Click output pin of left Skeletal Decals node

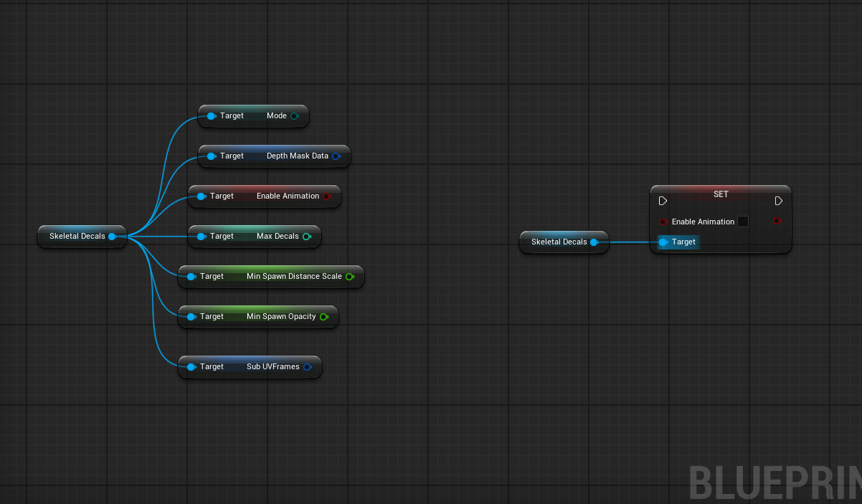pos(113,237)
